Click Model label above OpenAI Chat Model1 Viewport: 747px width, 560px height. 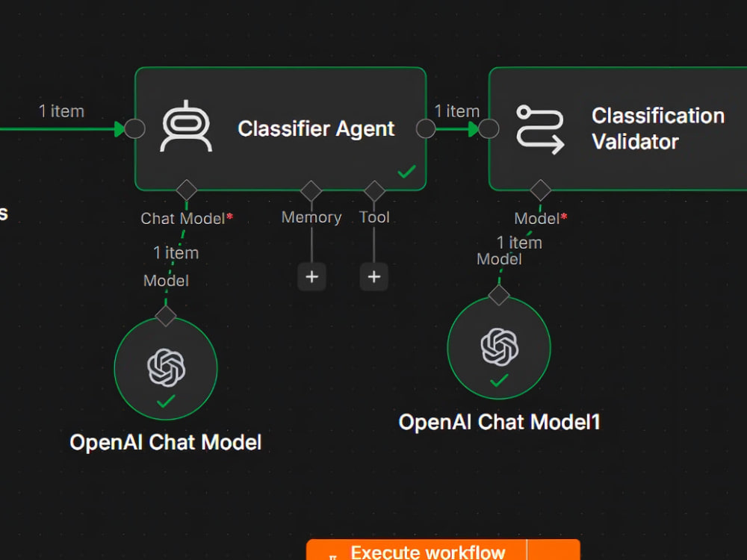499,259
